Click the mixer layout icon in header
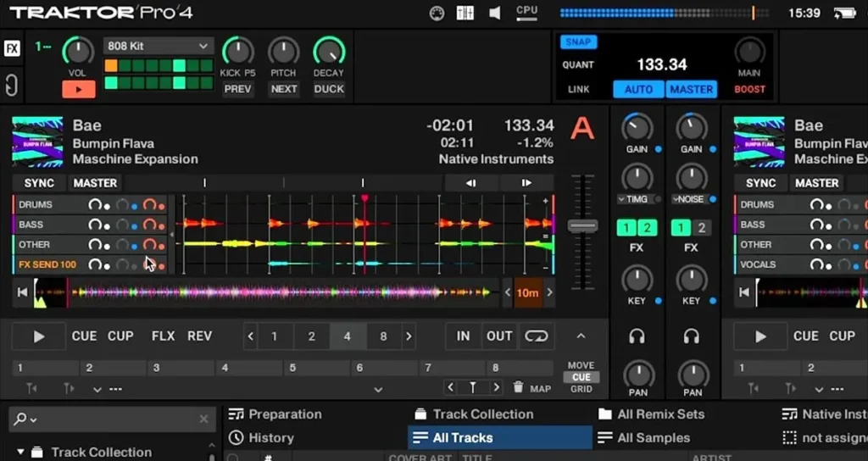The width and height of the screenshot is (868, 461). click(x=465, y=13)
